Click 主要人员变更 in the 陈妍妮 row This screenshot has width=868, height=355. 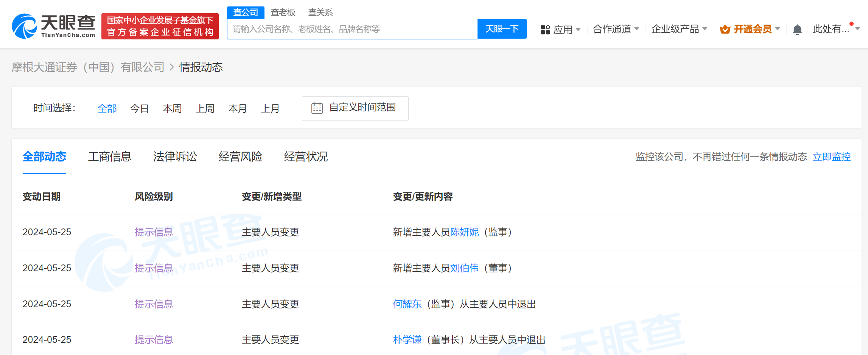click(x=271, y=232)
